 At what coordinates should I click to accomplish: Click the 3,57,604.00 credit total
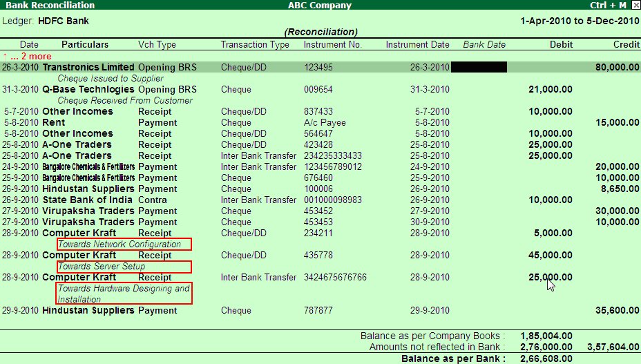tap(613, 347)
